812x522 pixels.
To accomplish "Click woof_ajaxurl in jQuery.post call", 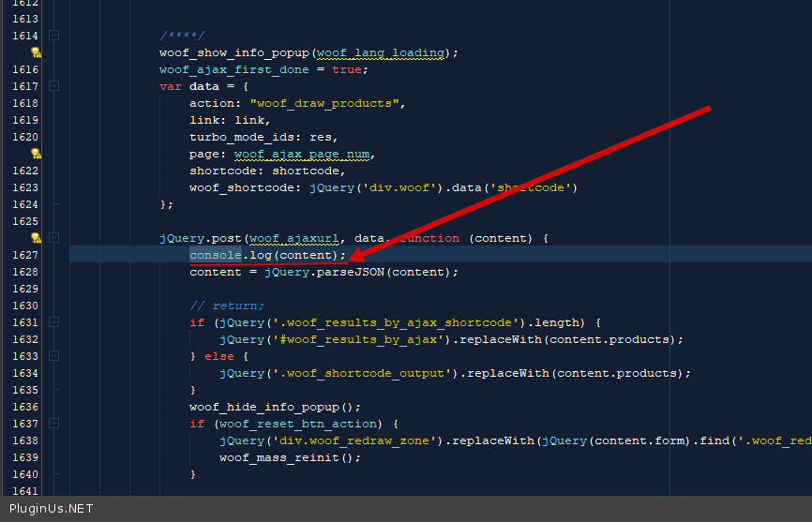I will click(294, 238).
